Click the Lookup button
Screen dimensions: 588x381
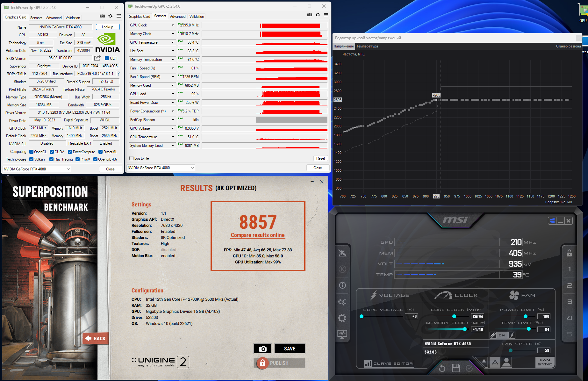click(108, 27)
